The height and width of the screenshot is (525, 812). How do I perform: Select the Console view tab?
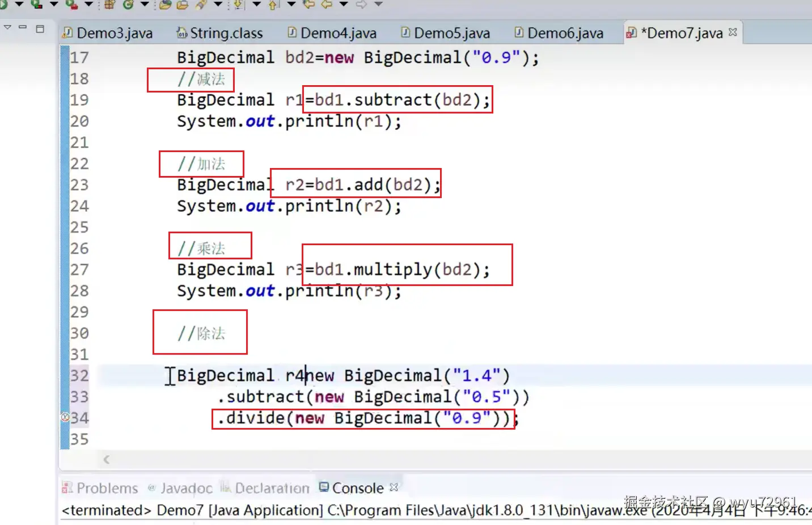point(358,488)
